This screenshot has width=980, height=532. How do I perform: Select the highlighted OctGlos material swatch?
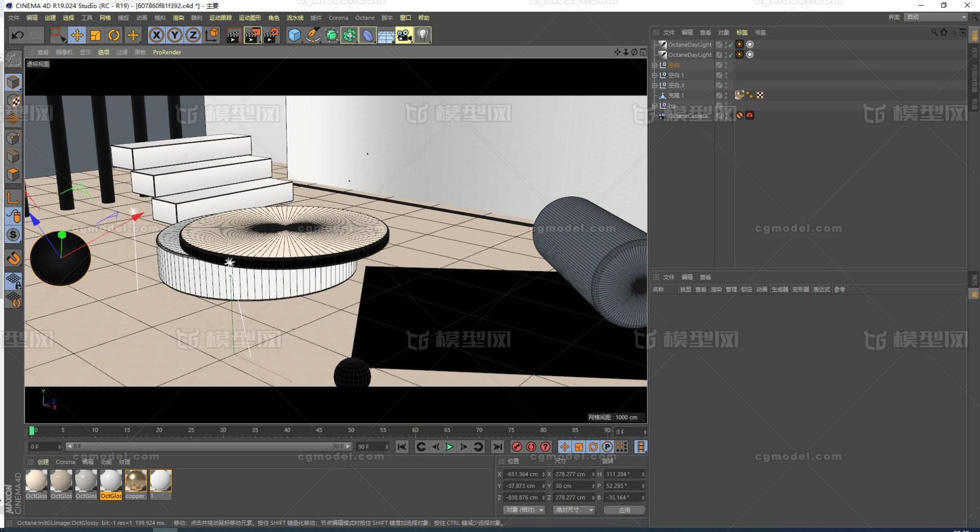pos(111,485)
